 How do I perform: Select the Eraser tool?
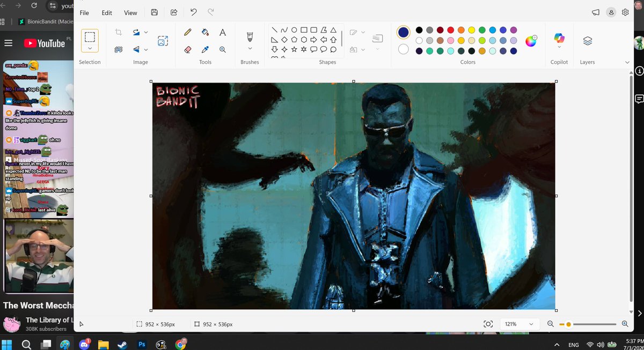click(x=188, y=49)
